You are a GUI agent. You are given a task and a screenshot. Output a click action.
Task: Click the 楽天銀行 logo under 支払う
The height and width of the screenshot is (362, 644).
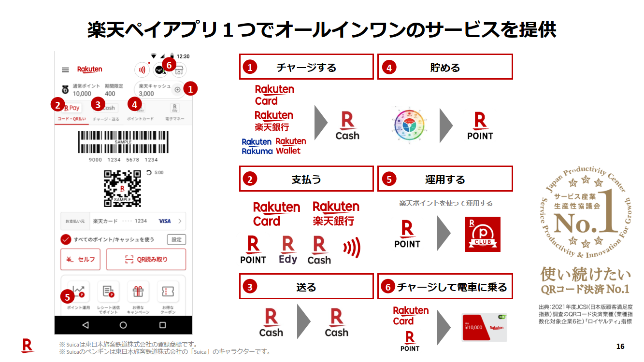click(x=336, y=214)
